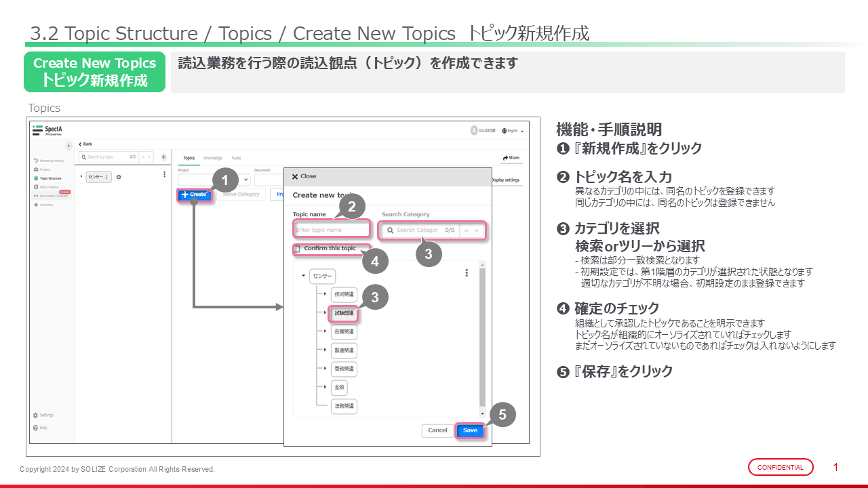Open Rule Creation from the sidebar

[x=47, y=186]
